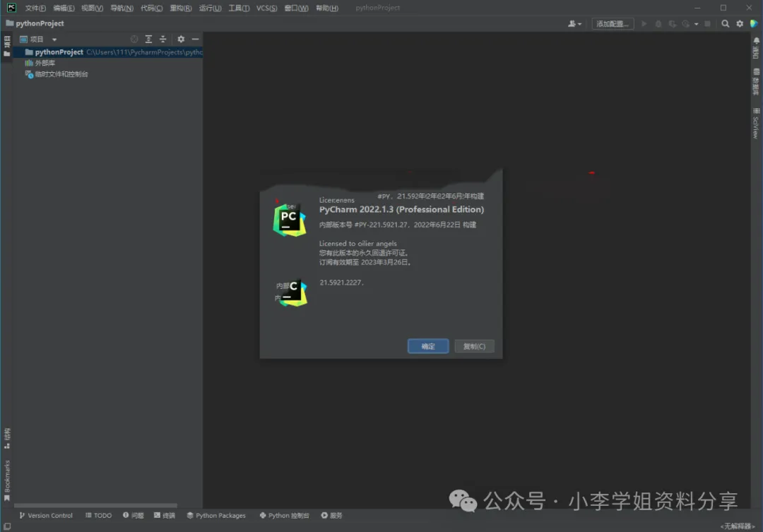Open the Version Control tab
The image size is (763, 532).
(46, 516)
